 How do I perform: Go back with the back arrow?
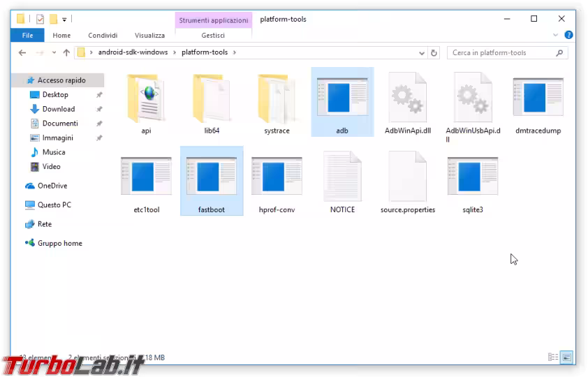pos(22,53)
